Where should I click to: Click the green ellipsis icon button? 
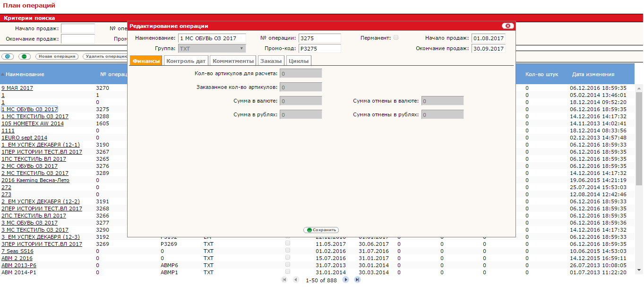coord(25,56)
